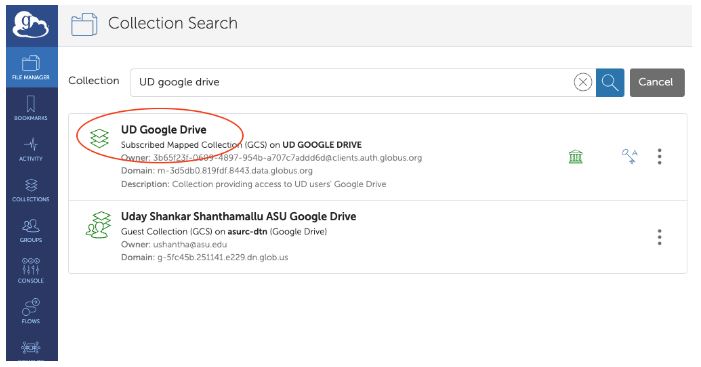Click the Collection label beside the search field
The height and width of the screenshot is (367, 701).
tap(94, 81)
